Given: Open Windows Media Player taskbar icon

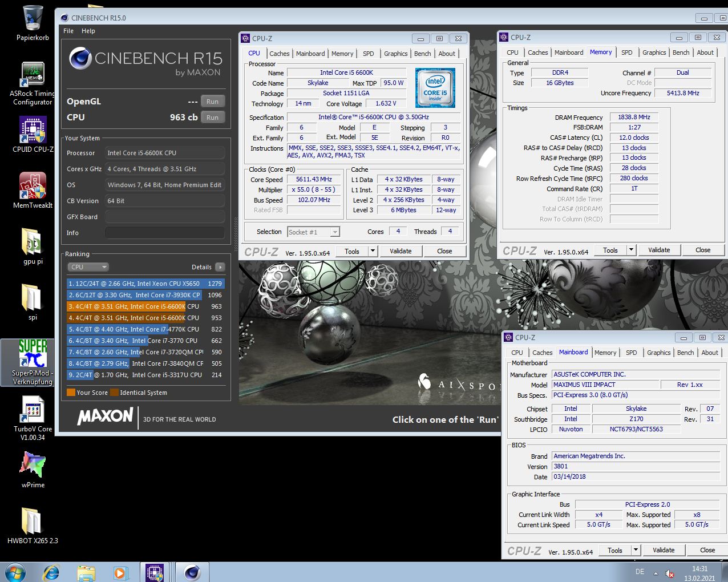Looking at the screenshot, I should tap(120, 572).
